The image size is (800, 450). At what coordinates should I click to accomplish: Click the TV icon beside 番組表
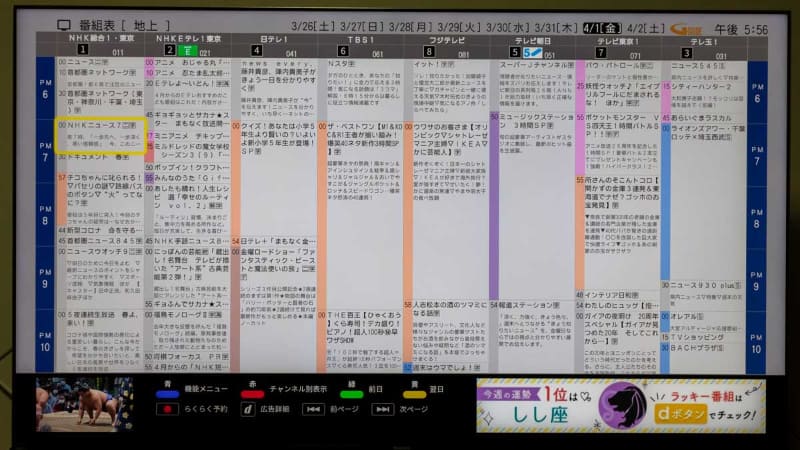pos(64,25)
